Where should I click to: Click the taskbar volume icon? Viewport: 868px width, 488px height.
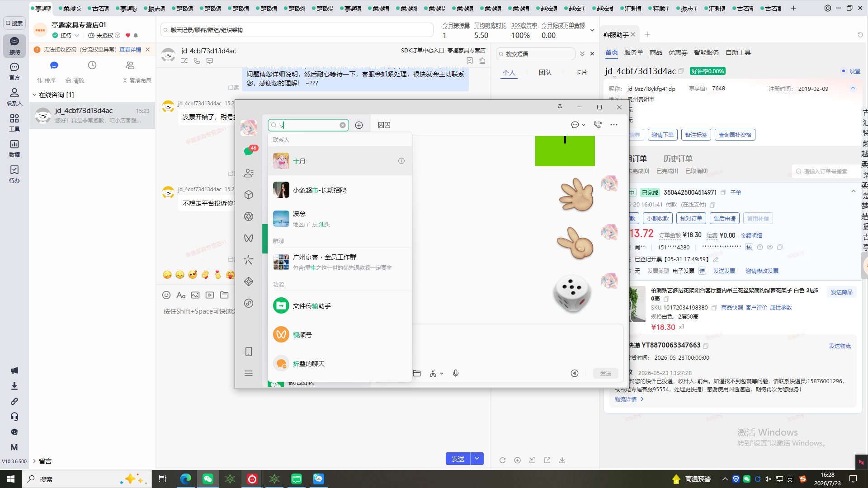[768, 479]
